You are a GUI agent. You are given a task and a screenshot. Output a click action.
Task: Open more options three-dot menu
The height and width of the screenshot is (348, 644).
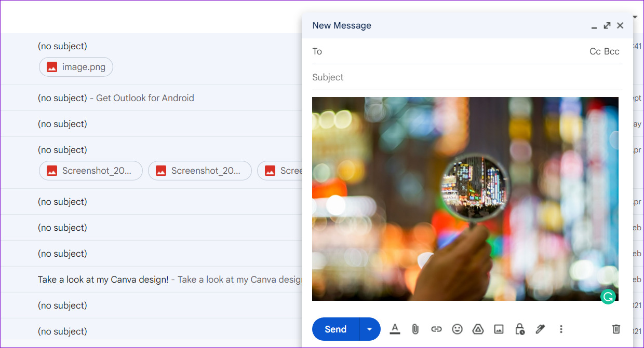point(561,329)
